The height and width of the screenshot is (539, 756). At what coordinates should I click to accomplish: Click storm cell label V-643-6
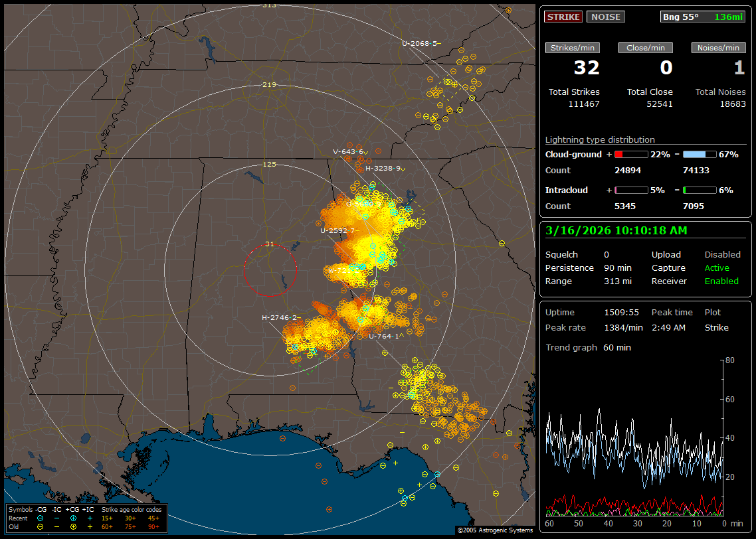point(348,151)
